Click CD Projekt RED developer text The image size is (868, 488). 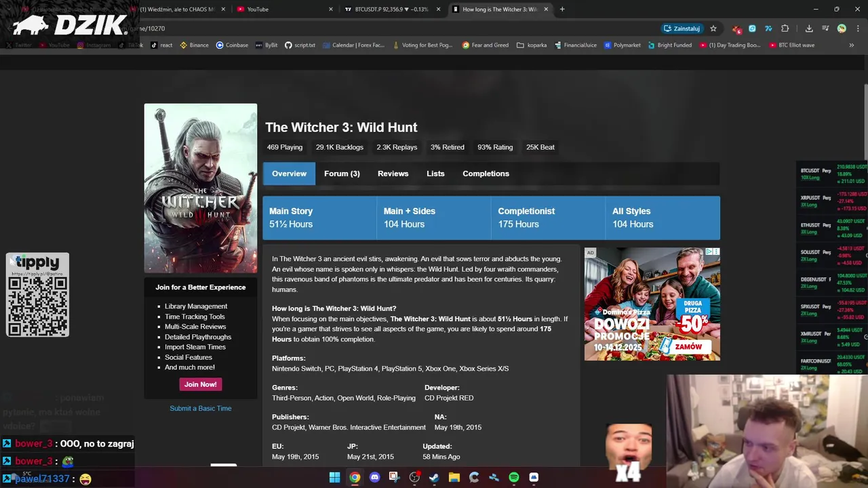449,398
